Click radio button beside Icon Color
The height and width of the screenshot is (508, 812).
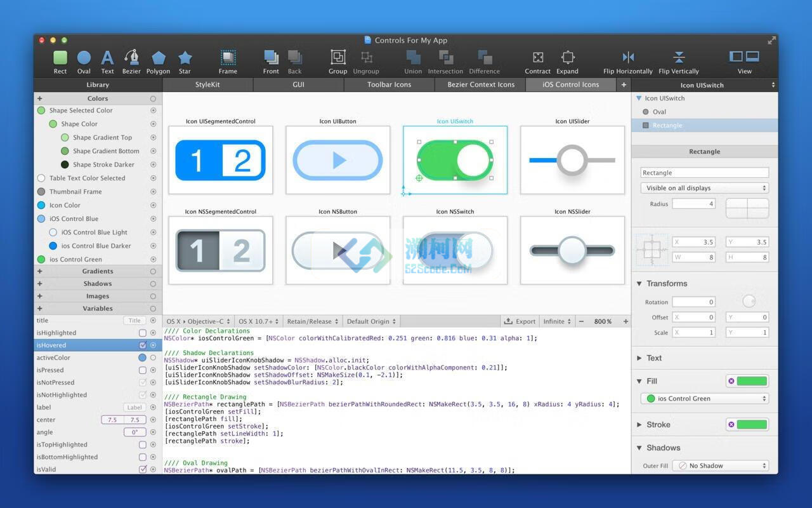click(153, 205)
